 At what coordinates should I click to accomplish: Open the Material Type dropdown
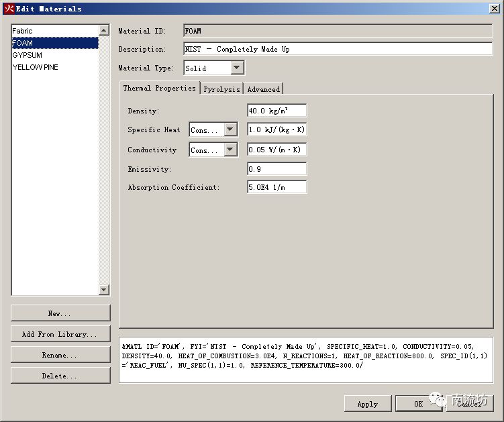[237, 68]
